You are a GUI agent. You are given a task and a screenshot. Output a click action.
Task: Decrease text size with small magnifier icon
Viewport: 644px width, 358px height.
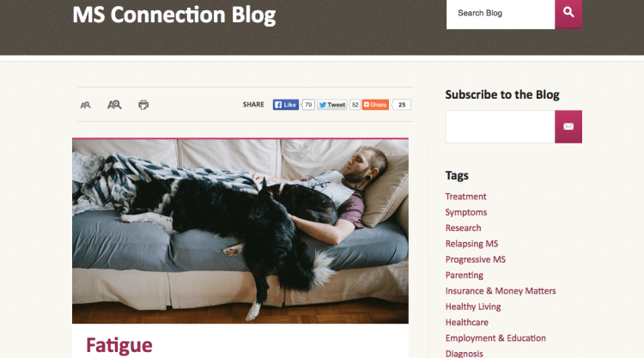click(85, 105)
